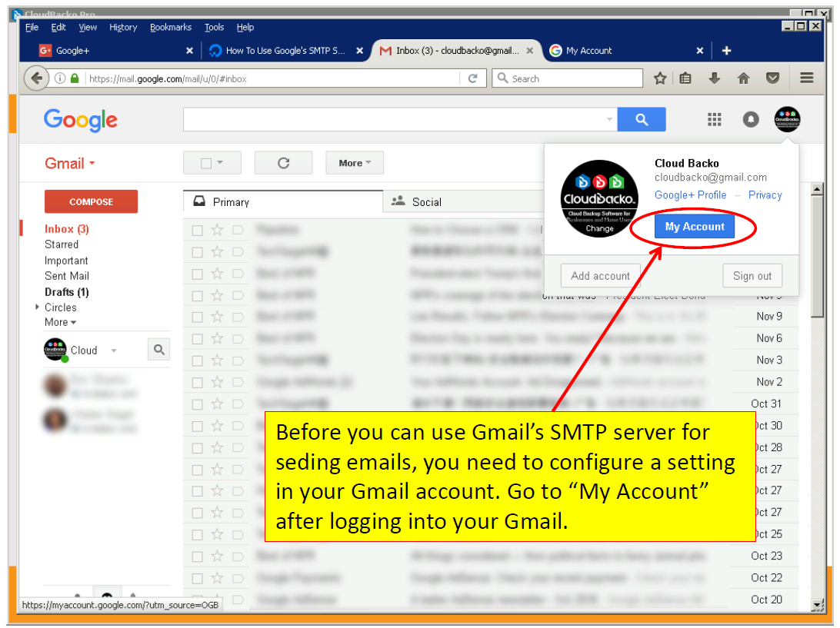This screenshot has width=840, height=628.
Task: Open Google notifications bell
Action: click(751, 119)
